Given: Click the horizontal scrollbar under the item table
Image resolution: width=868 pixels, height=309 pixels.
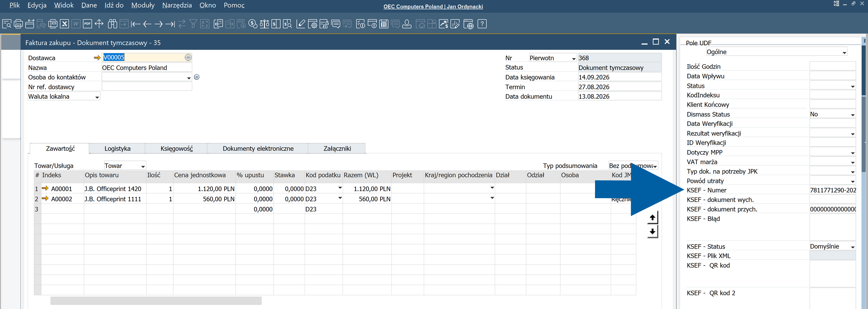Looking at the screenshot, I should (x=156, y=301).
